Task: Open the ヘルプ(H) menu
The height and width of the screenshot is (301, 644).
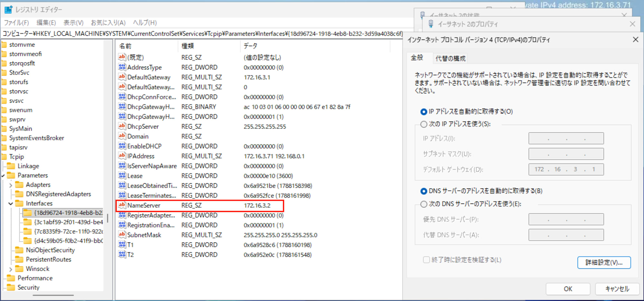Action: coord(145,23)
